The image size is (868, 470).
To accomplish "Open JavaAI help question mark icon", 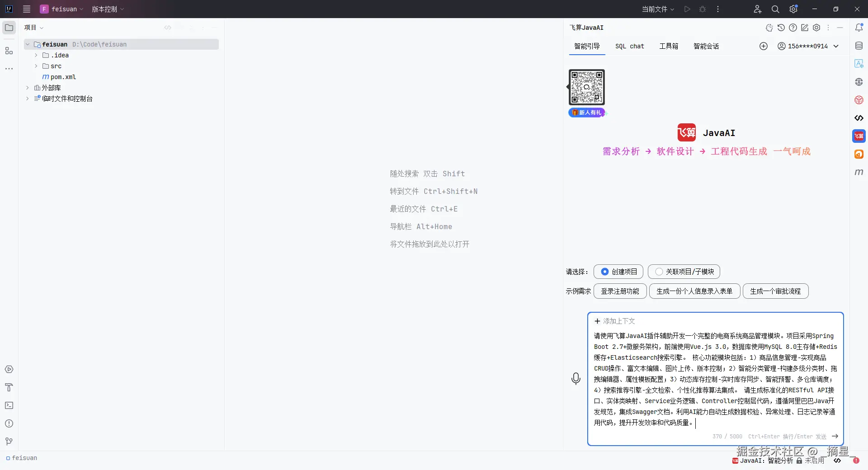I will tap(793, 28).
